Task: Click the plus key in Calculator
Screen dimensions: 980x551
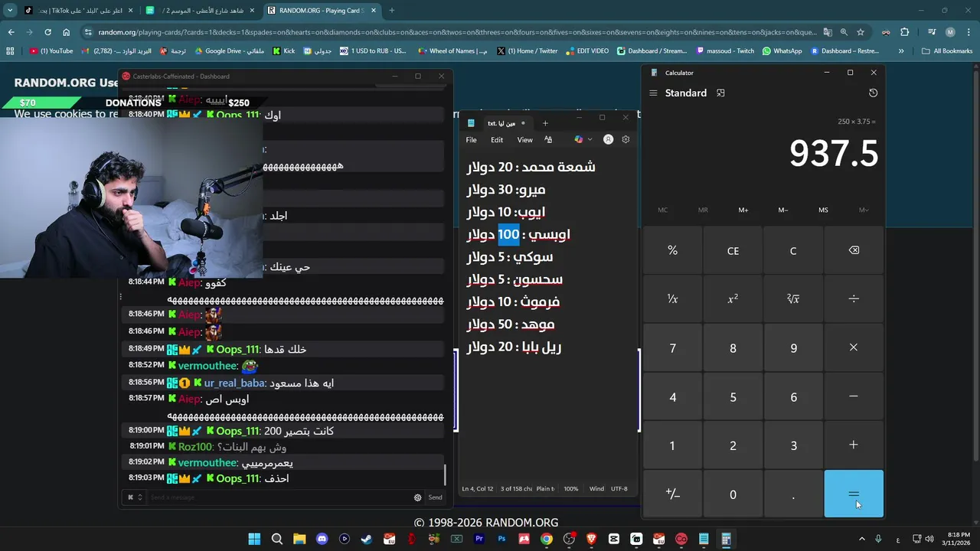Action: pos(854,445)
